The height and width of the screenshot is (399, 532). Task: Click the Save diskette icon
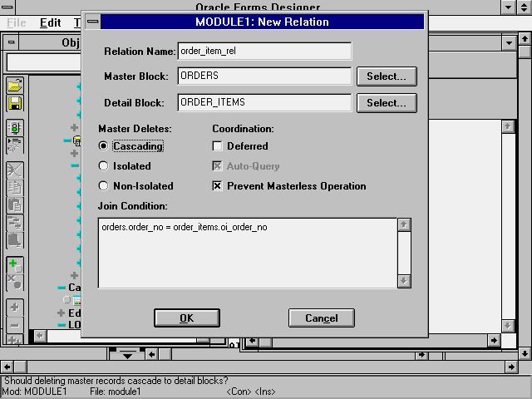pyautogui.click(x=15, y=103)
